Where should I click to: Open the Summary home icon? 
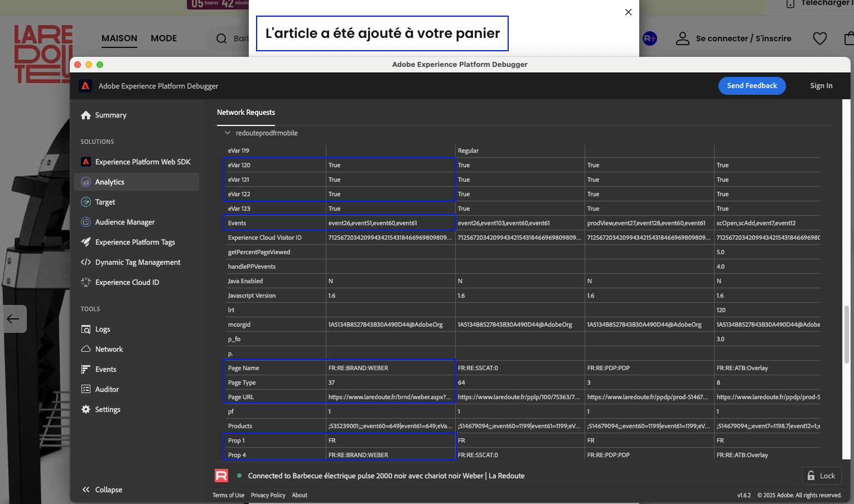(x=86, y=115)
